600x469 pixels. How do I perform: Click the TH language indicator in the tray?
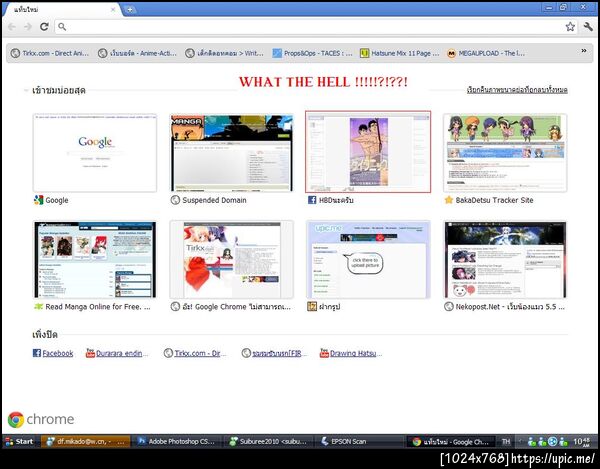point(506,441)
